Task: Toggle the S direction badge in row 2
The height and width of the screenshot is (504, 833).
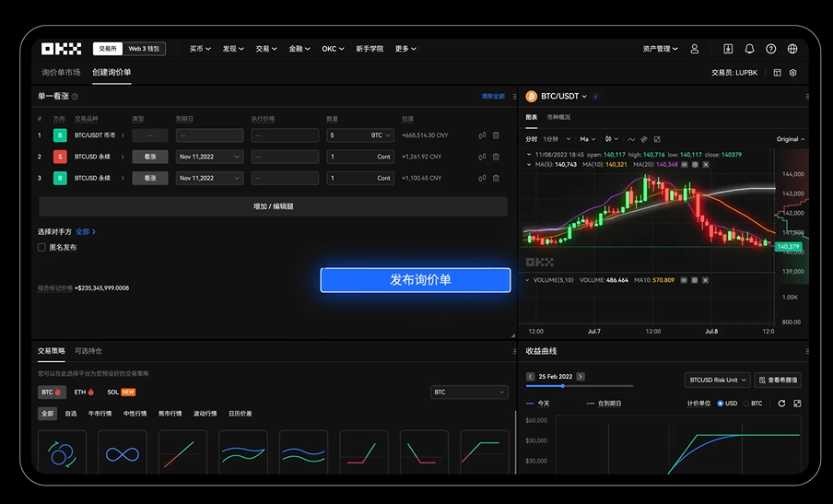Action: coord(60,157)
